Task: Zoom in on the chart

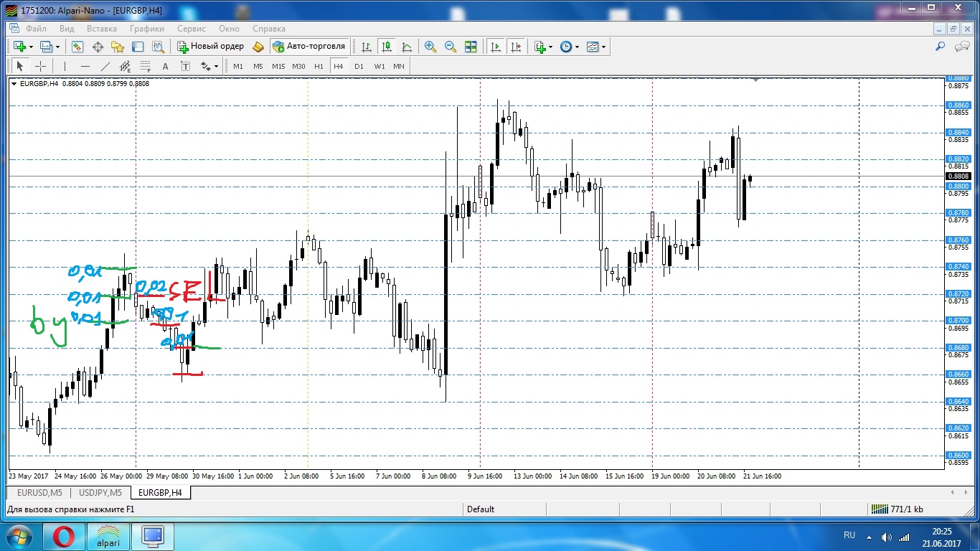Action: 430,47
